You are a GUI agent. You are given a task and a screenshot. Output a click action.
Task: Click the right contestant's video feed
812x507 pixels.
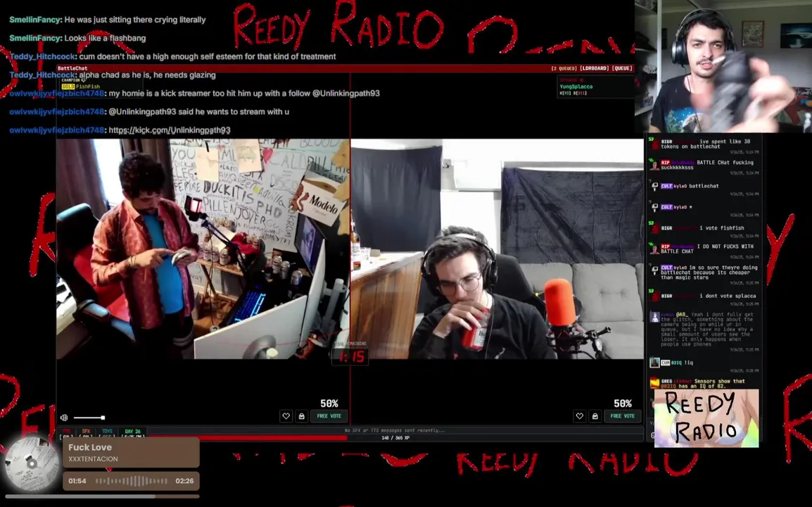(497, 249)
